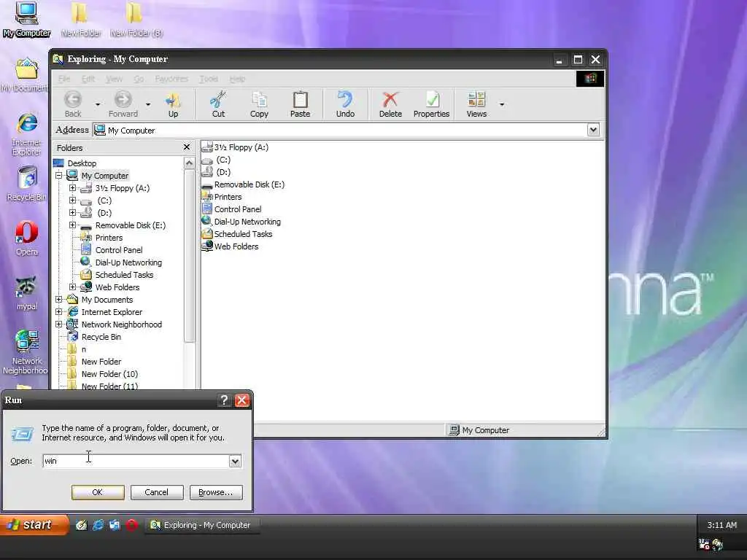Open the Address bar dropdown
This screenshot has width=747, height=560.
click(x=593, y=130)
